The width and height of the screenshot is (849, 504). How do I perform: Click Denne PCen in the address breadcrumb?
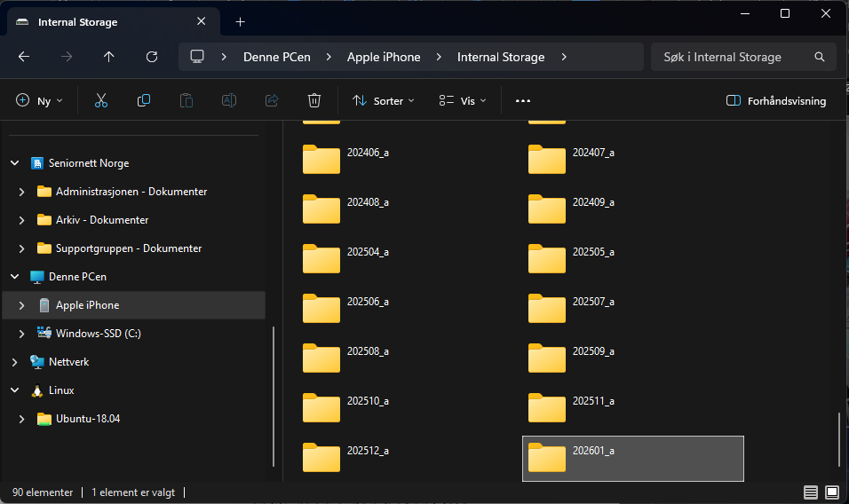pyautogui.click(x=277, y=57)
